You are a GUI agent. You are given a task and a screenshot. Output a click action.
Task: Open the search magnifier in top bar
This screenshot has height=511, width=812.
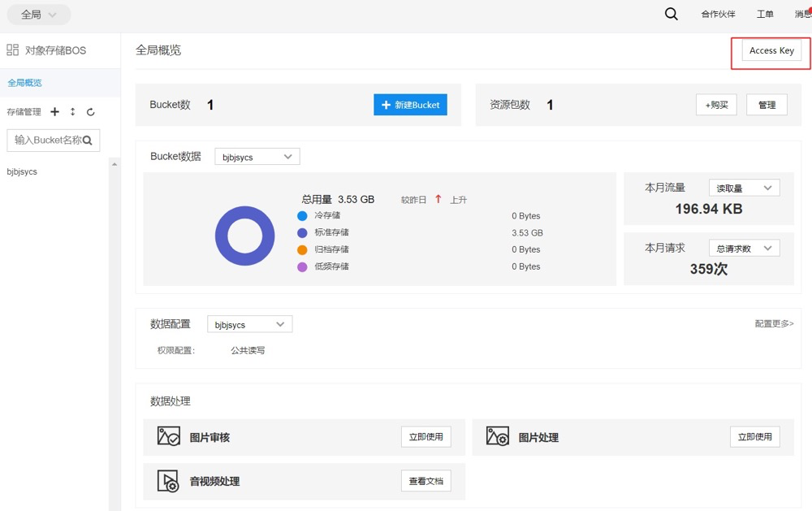tap(672, 14)
